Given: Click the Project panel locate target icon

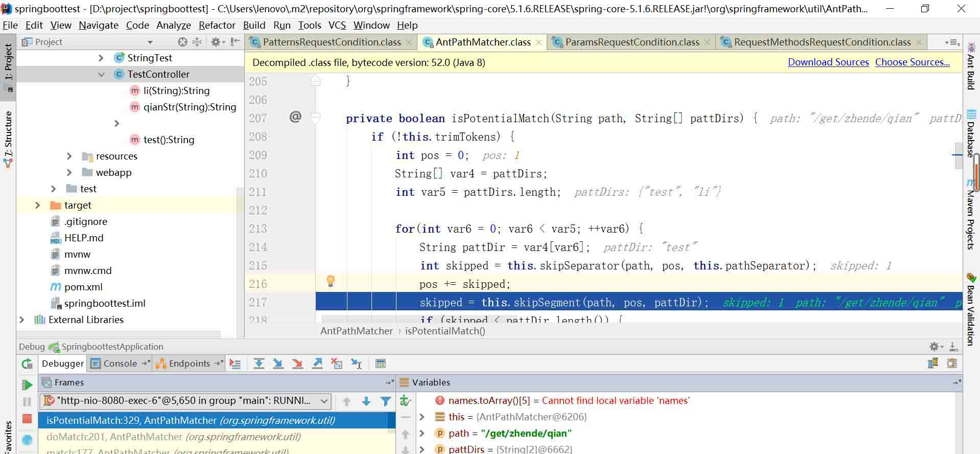Looking at the screenshot, I should [x=182, y=42].
